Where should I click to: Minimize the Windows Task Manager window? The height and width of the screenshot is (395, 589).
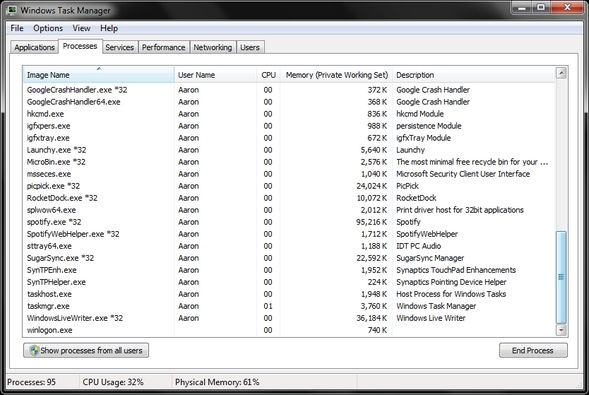(x=521, y=7)
